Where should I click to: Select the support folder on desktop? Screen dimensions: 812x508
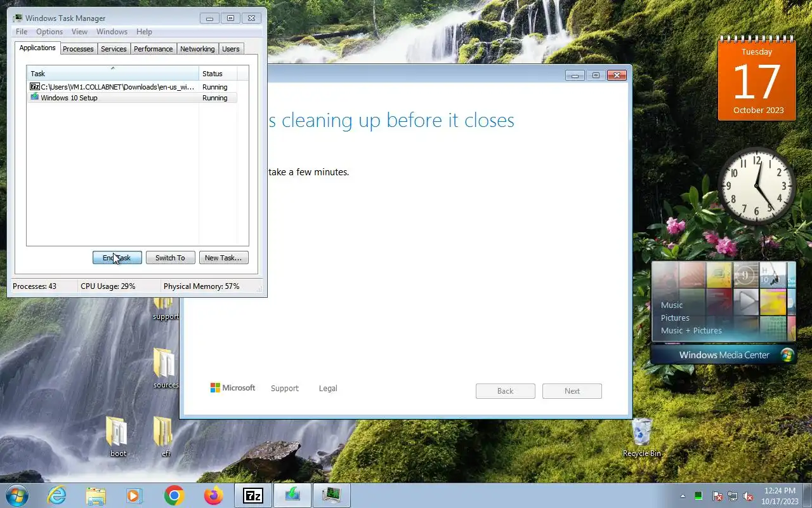166,309
